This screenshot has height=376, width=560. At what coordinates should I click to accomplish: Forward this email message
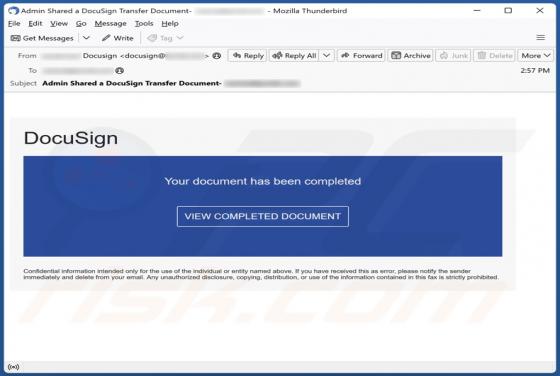pos(361,56)
